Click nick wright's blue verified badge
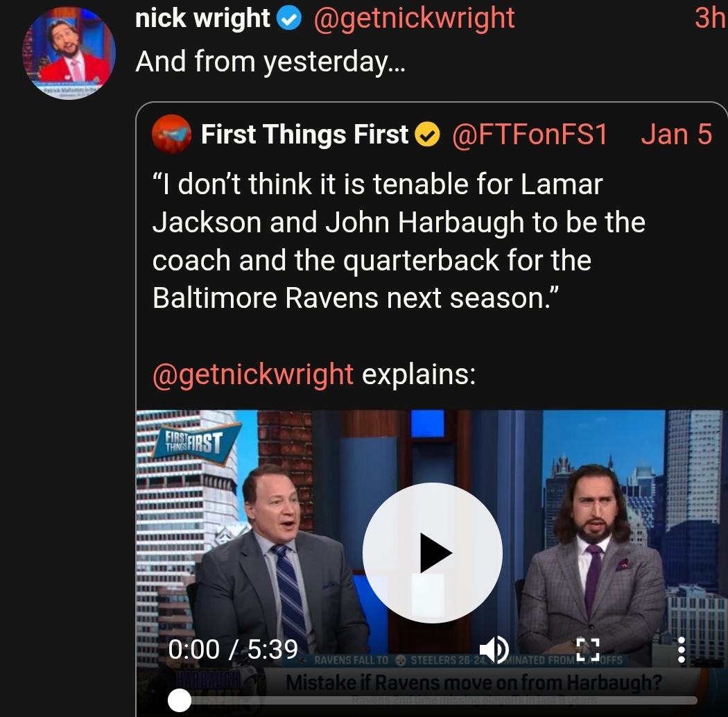This screenshot has width=728, height=717. click(x=289, y=19)
